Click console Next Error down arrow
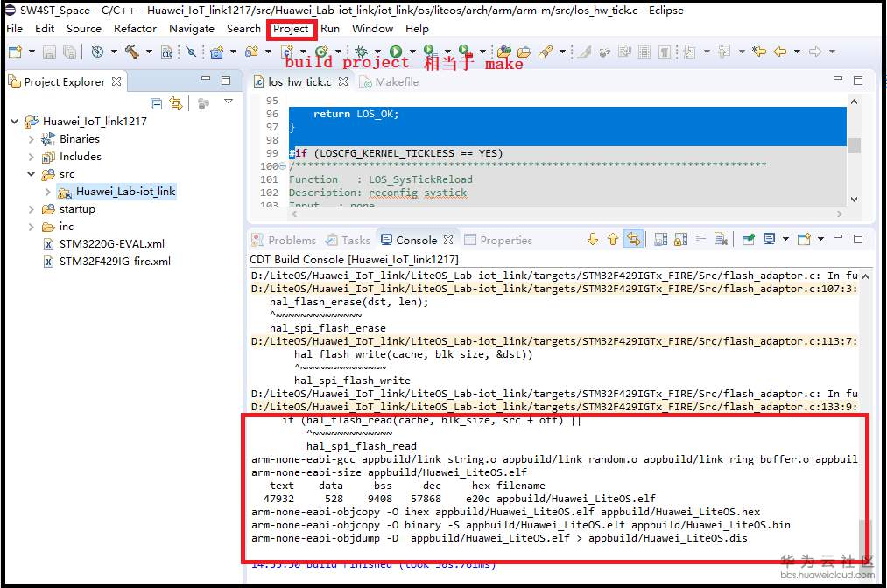This screenshot has width=887, height=588. 592,239
